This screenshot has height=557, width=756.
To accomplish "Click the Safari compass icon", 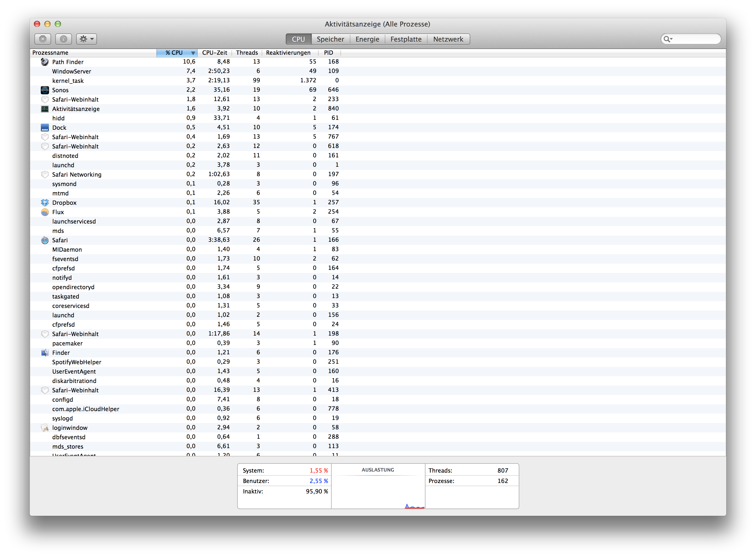I will (x=45, y=240).
